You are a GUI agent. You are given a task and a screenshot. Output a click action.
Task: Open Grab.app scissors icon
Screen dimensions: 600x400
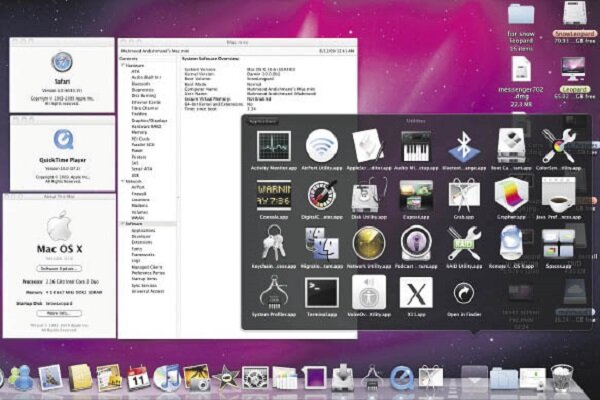464,196
